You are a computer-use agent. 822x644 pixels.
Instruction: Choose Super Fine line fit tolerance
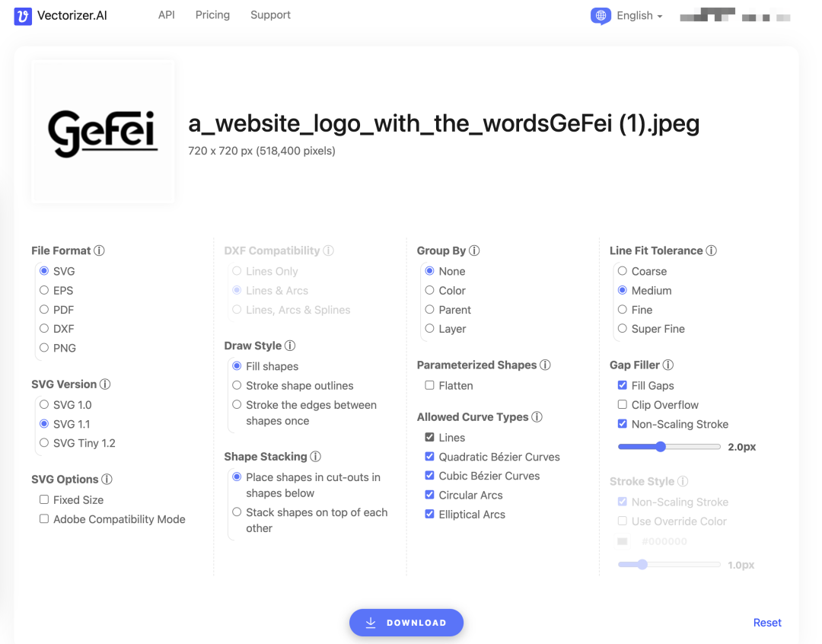tap(623, 329)
